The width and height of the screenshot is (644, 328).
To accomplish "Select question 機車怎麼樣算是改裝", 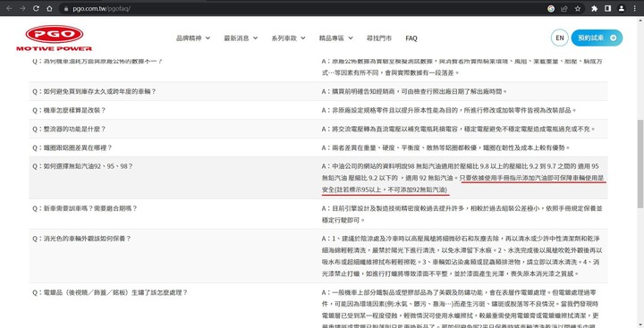I will (x=69, y=111).
